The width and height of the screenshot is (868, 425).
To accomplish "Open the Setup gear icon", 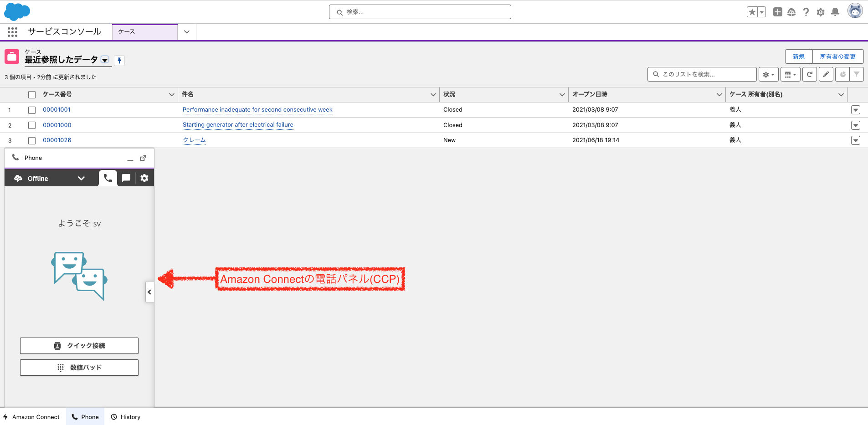I will pos(821,12).
